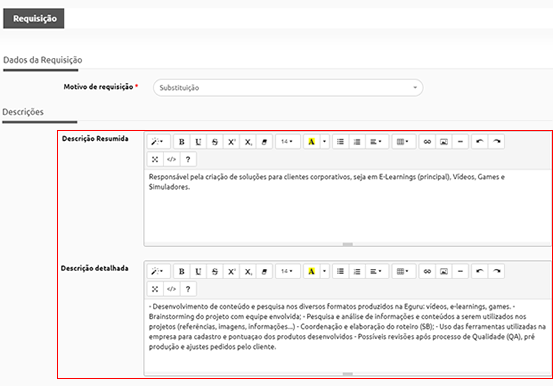Image resolution: width=553 pixels, height=386 pixels.
Task: Open the Requisição tab
Action: point(34,18)
